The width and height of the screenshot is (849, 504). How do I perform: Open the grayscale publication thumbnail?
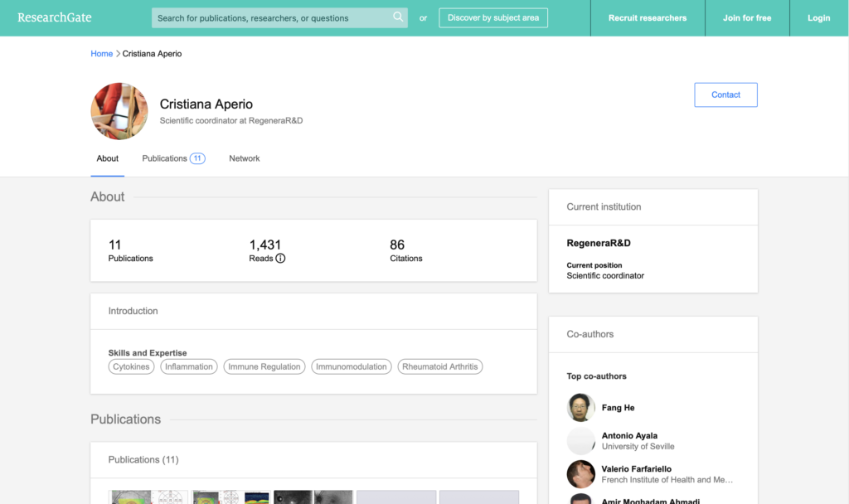pos(313,497)
